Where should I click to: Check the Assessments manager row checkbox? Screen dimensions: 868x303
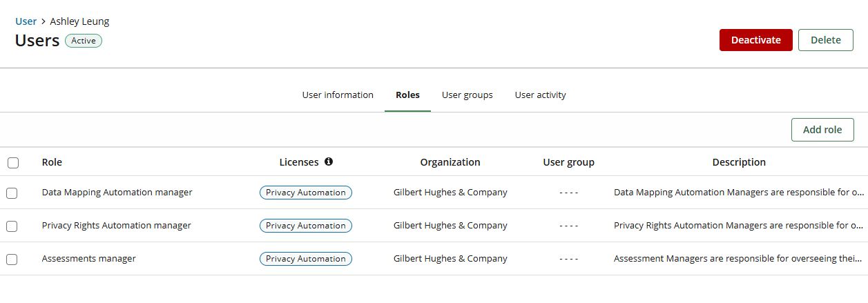(12, 260)
